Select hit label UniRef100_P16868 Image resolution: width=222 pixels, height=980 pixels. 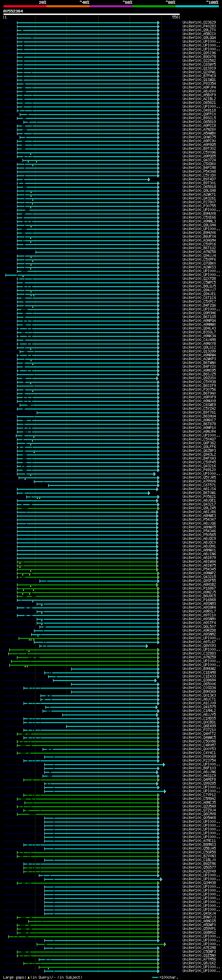pyautogui.click(x=199, y=600)
